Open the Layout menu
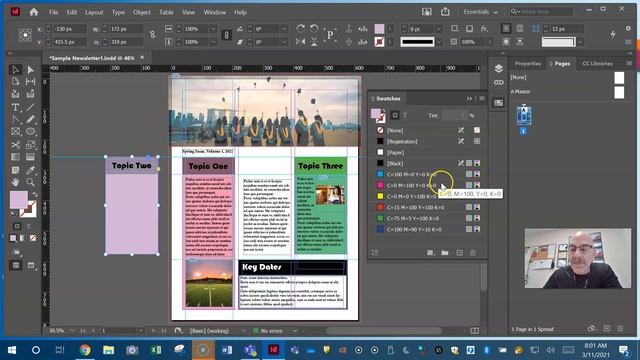The width and height of the screenshot is (640, 360). (x=94, y=12)
